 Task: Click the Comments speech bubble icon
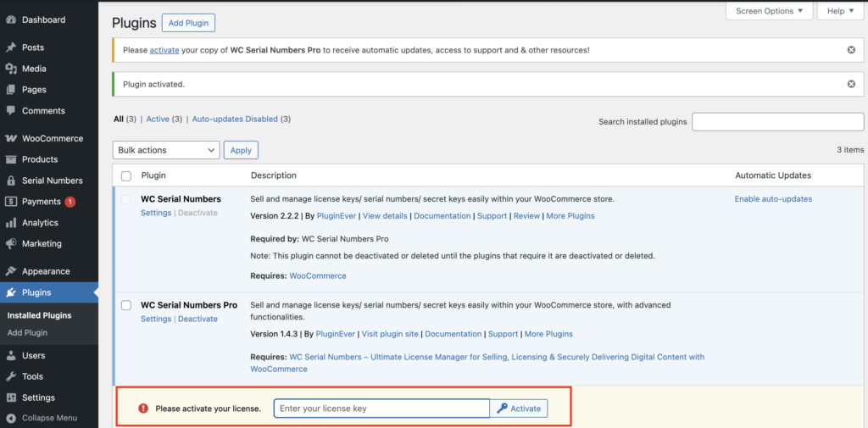[x=10, y=111]
